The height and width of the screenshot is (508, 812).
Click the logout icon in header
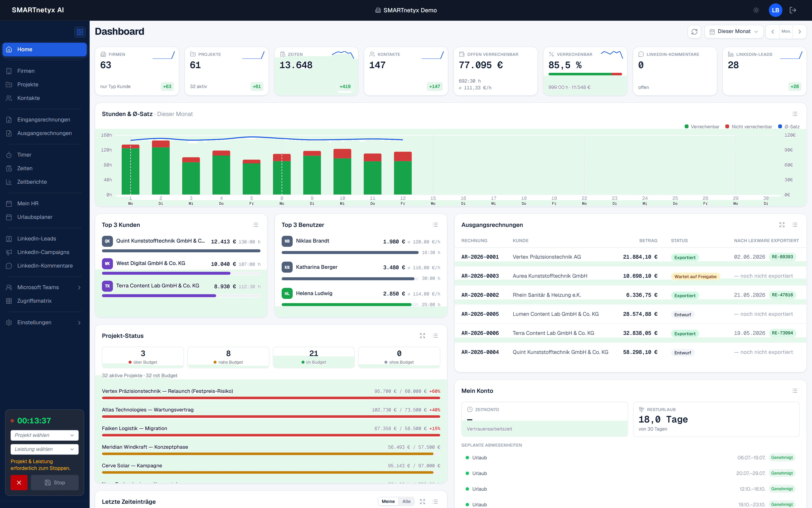[x=793, y=10]
